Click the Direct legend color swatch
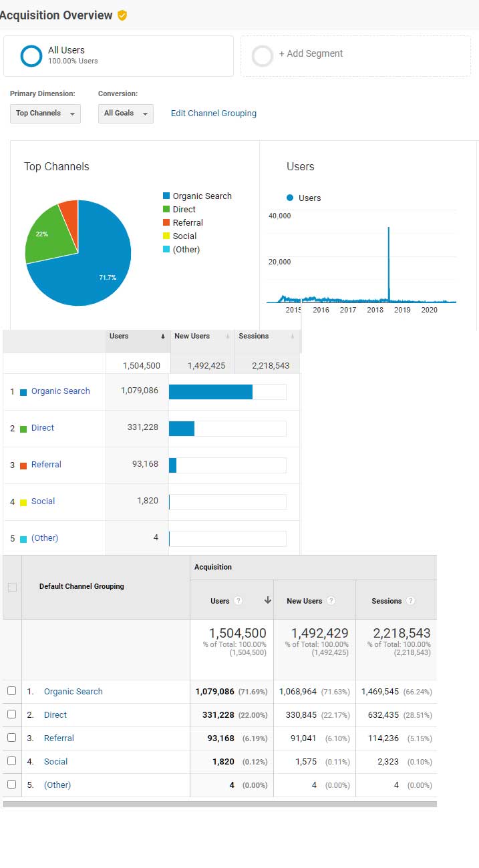Viewport: 479px width, 868px height. [166, 209]
